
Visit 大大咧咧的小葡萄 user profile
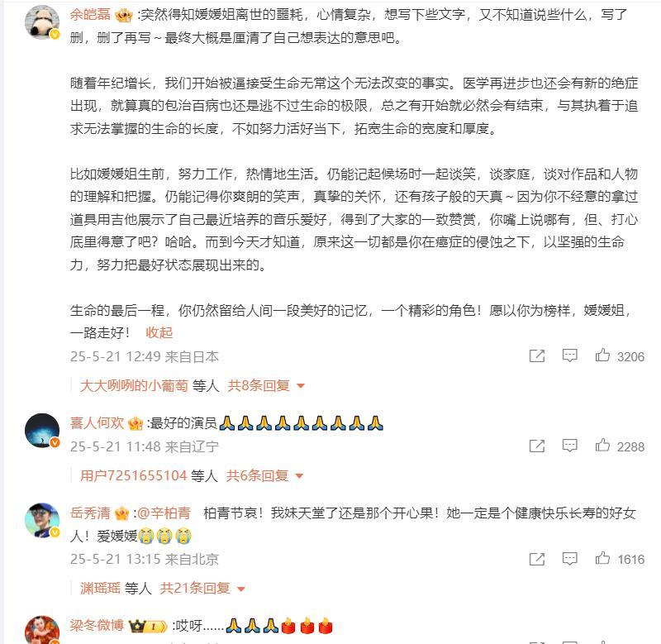[x=134, y=385]
